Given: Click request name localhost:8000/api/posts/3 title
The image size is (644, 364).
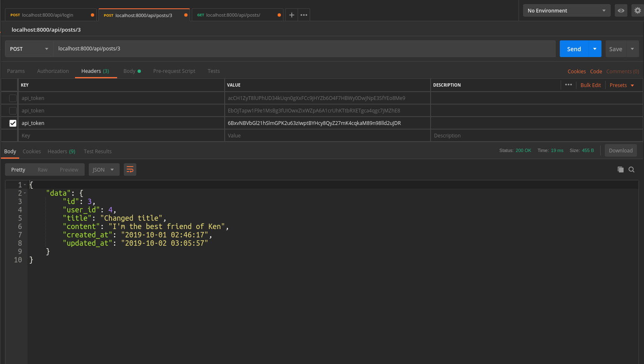Looking at the screenshot, I should (46, 30).
